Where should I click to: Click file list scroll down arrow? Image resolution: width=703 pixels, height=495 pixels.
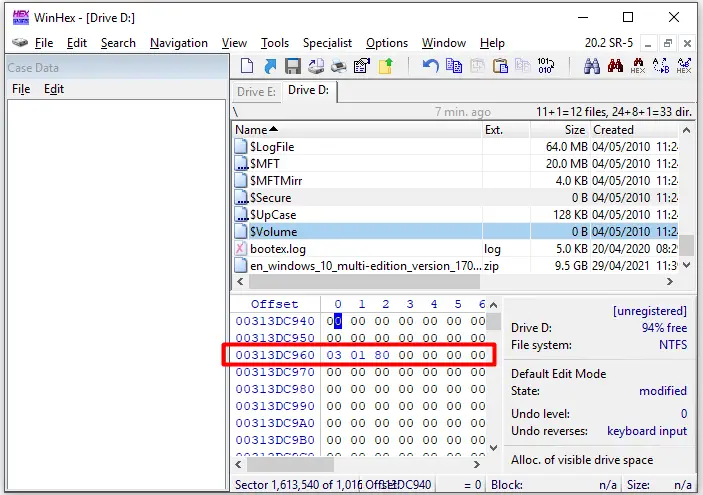[686, 265]
